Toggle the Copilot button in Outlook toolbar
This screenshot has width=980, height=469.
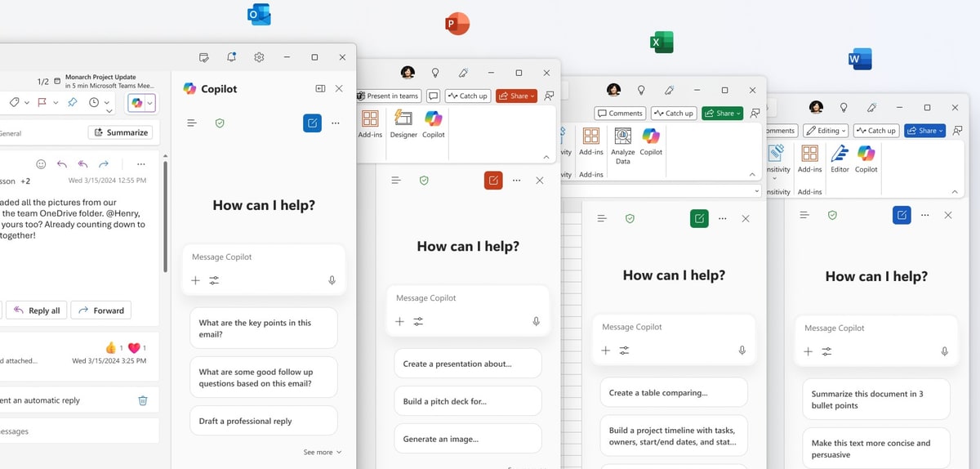point(136,102)
